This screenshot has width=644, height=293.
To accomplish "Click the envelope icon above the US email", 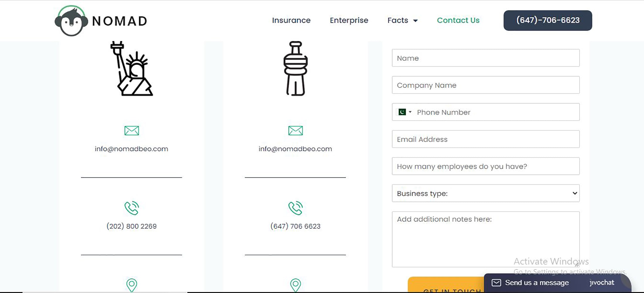I will coord(131,130).
